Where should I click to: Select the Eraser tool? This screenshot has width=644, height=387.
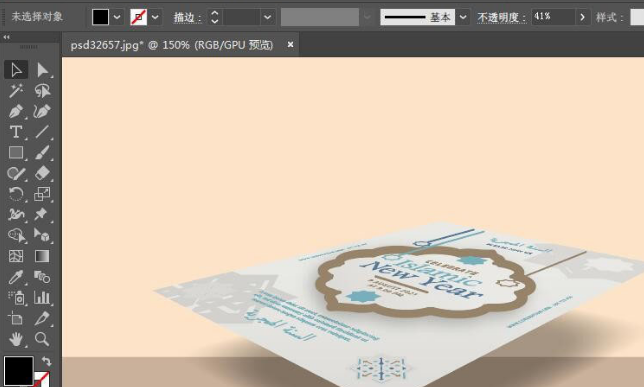tap(42, 173)
